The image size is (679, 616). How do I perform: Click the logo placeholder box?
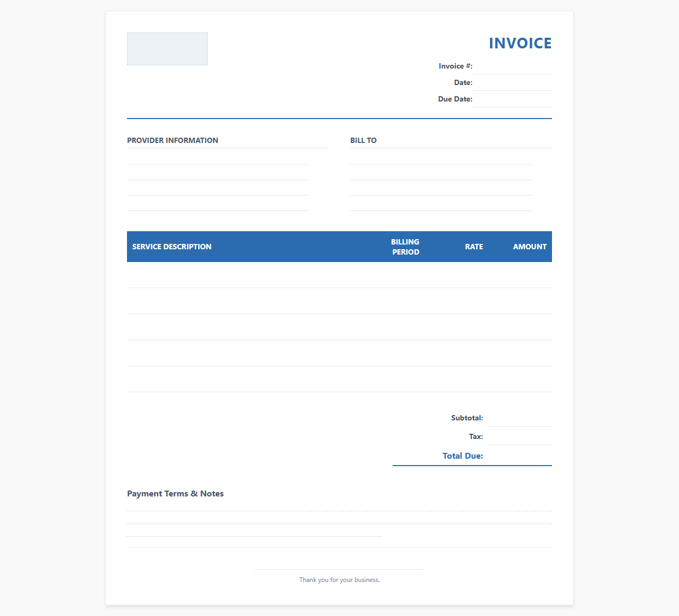[167, 49]
